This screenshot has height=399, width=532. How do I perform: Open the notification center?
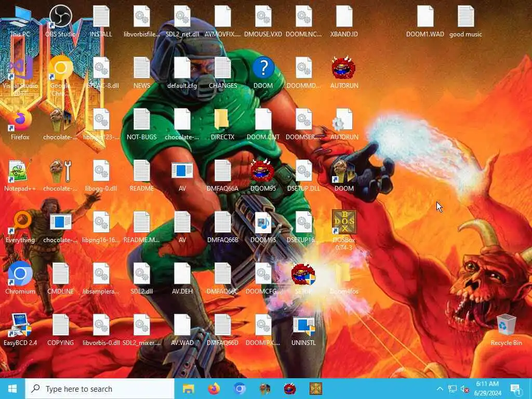point(515,389)
